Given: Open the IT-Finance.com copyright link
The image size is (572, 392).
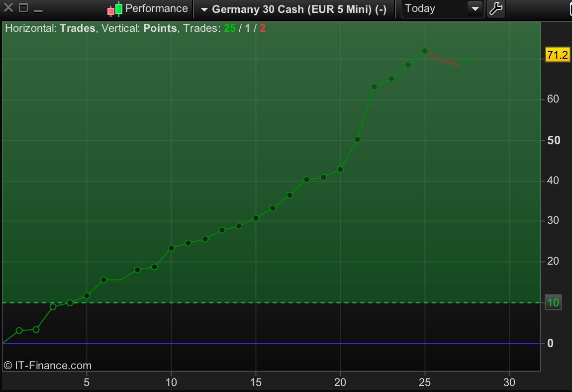Looking at the screenshot, I should click(47, 365).
